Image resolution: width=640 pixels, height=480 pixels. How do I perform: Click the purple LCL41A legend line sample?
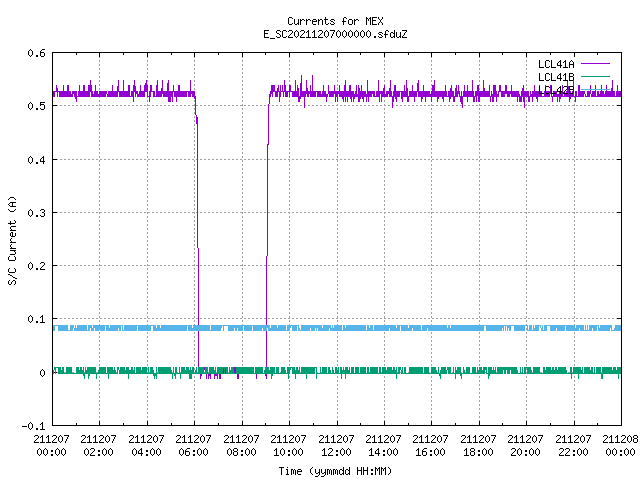coord(595,64)
